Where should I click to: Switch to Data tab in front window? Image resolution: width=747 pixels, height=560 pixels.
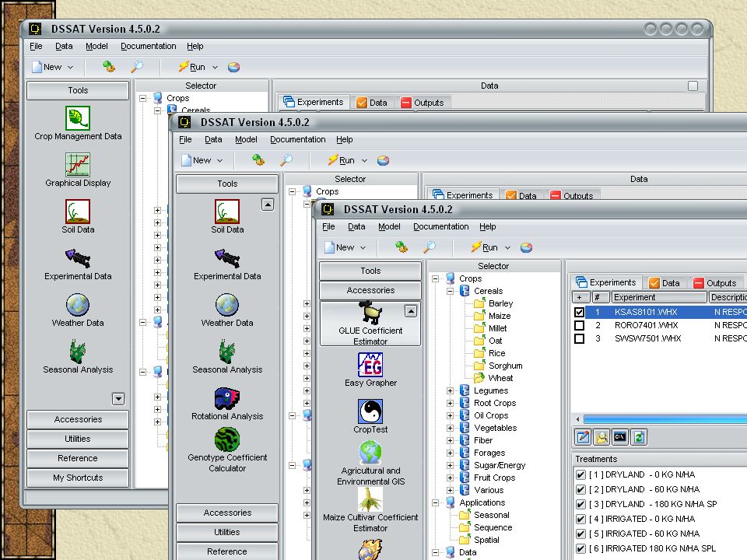coord(665,283)
